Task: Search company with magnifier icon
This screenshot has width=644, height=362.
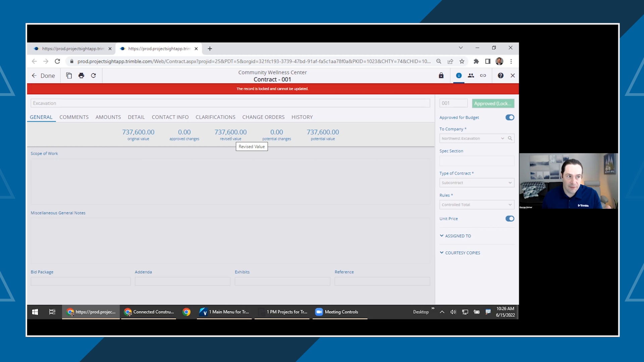Action: click(510, 138)
